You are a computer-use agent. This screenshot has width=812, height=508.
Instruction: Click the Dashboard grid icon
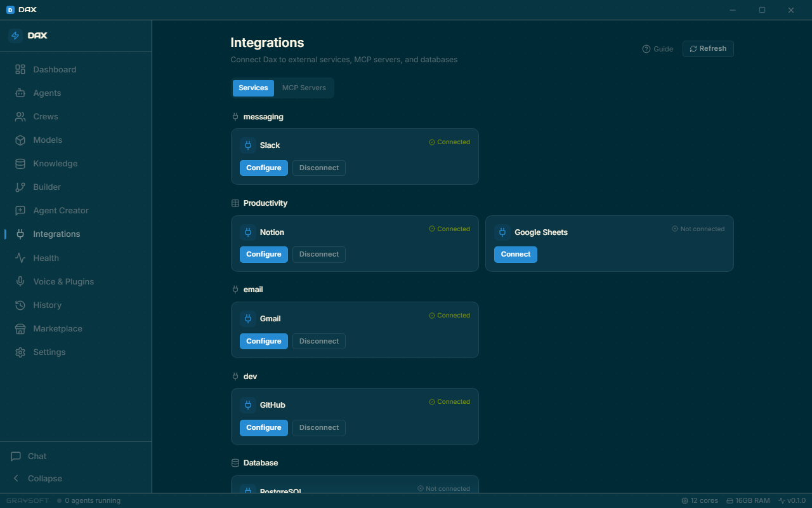point(20,69)
